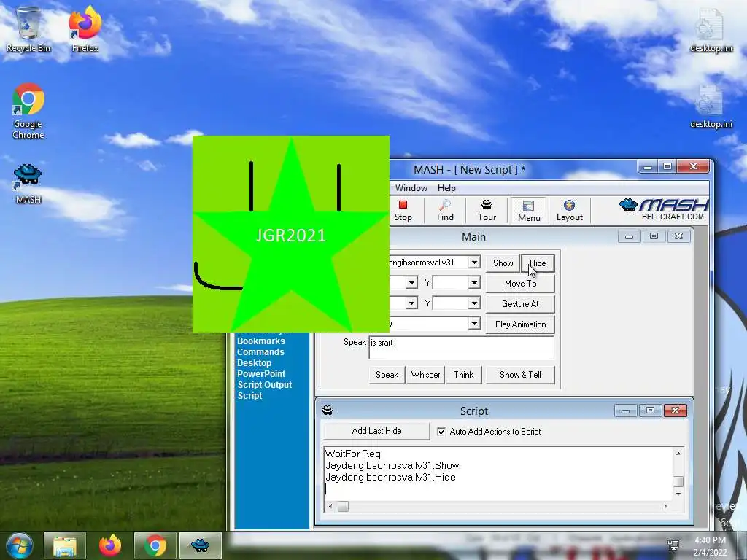
Task: Expand the Play Animation dropdown
Action: pos(474,324)
